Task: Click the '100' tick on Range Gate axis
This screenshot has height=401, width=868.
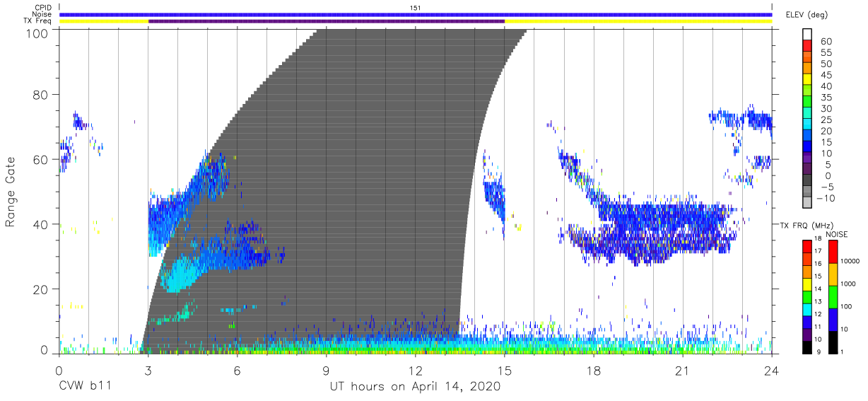Action: pyautogui.click(x=38, y=33)
